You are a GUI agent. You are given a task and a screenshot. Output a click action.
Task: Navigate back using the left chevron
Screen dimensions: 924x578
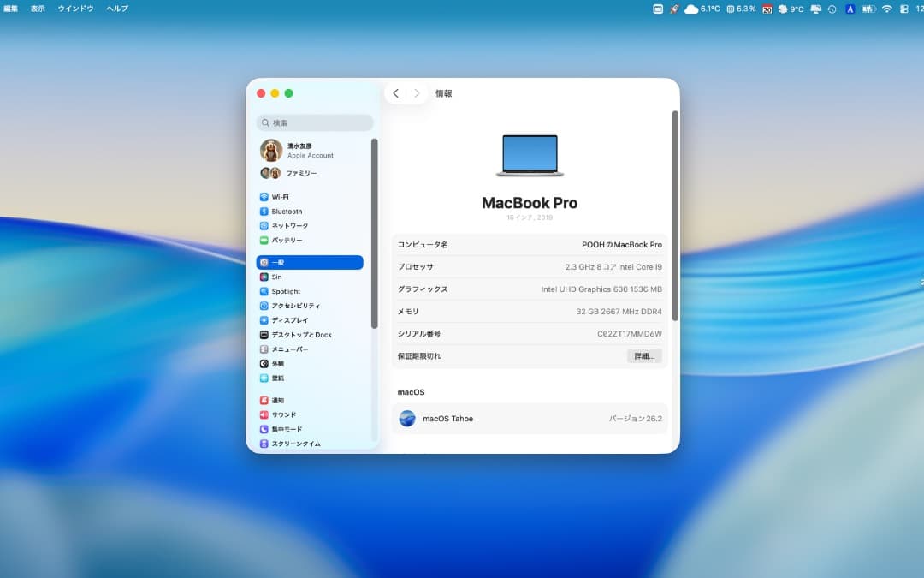pos(396,93)
